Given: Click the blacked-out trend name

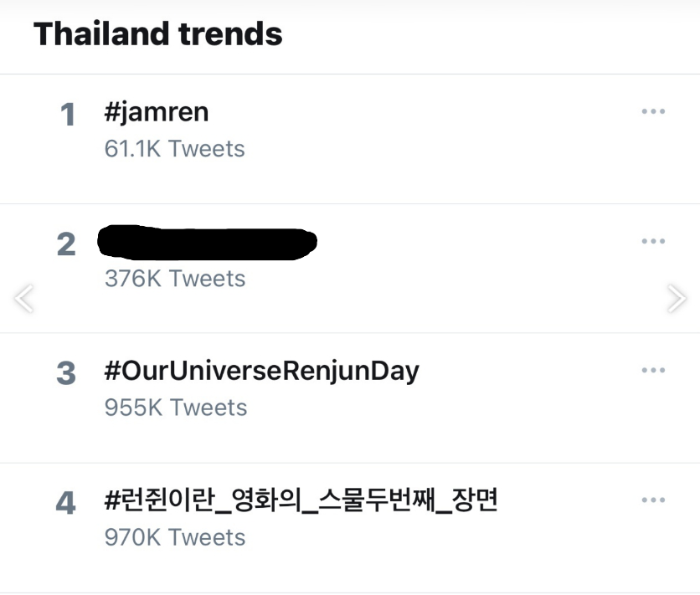Looking at the screenshot, I should (207, 241).
